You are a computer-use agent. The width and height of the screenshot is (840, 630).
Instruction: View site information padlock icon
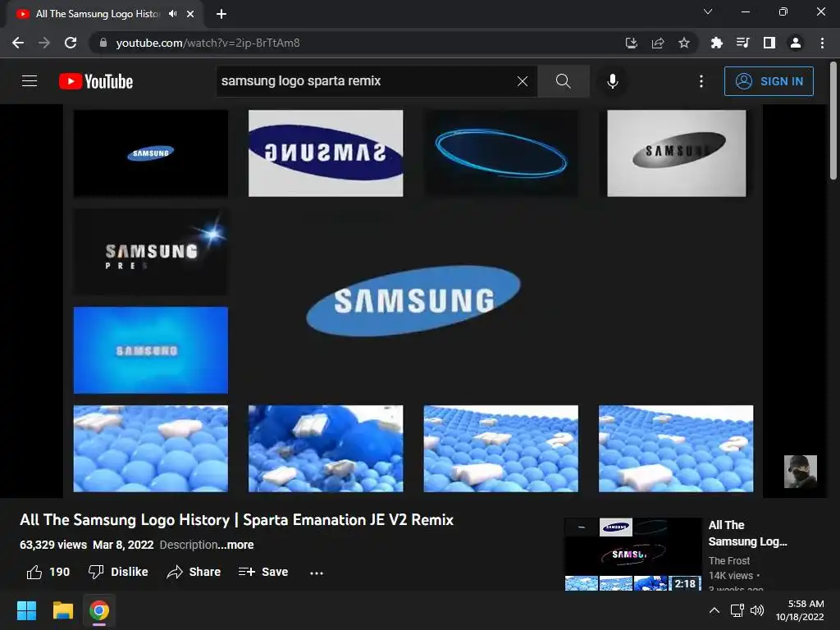[103, 43]
